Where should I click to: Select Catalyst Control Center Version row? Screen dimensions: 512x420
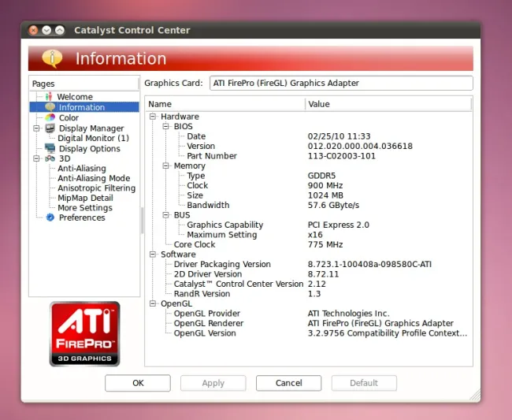309,284
